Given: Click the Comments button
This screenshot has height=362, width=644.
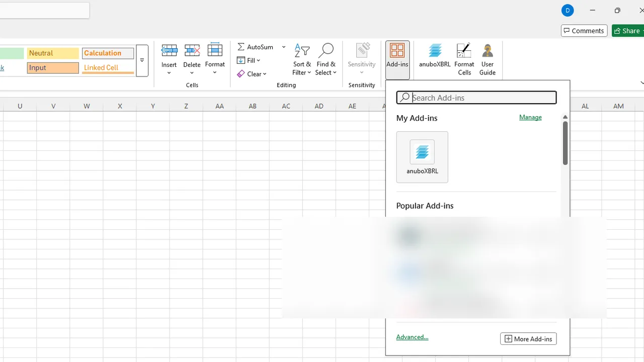Looking at the screenshot, I should click(584, 31).
